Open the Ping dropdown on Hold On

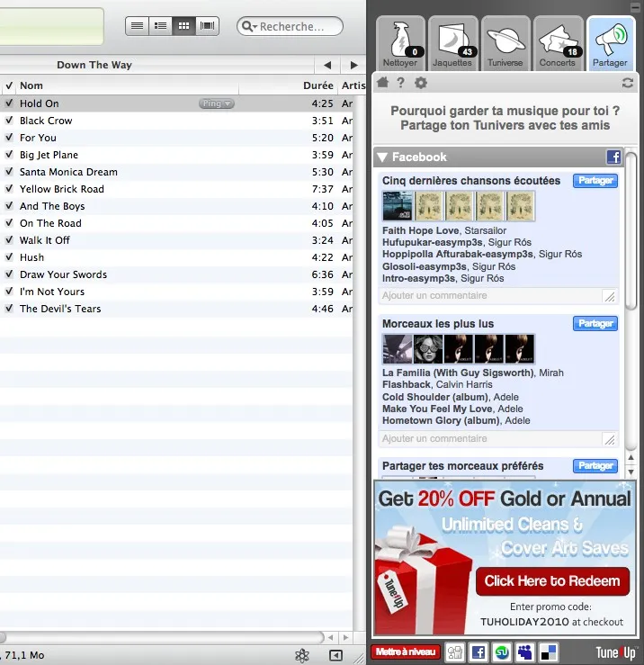(x=216, y=103)
